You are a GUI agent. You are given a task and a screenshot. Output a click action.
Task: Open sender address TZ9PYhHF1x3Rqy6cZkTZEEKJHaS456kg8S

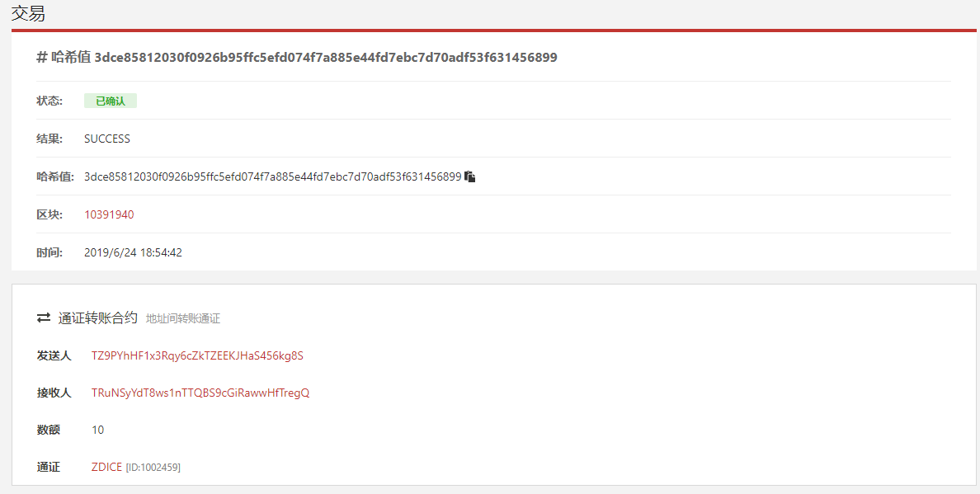tap(197, 356)
